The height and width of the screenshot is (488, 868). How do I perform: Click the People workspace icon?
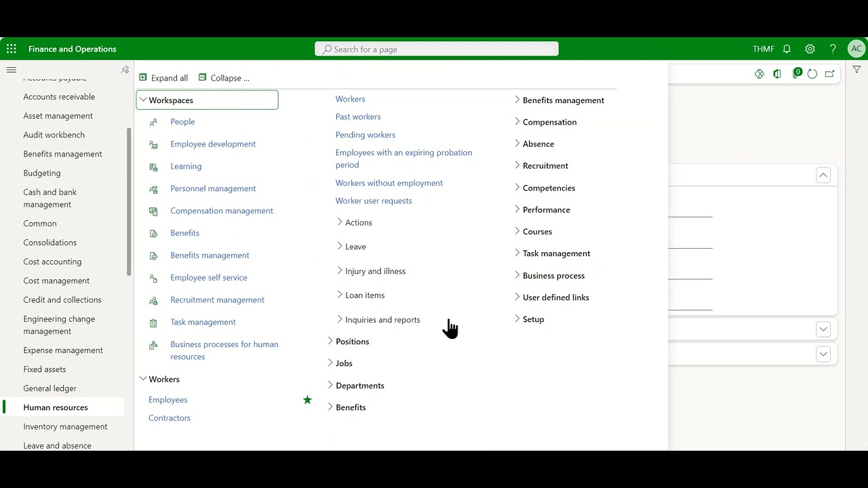click(153, 122)
